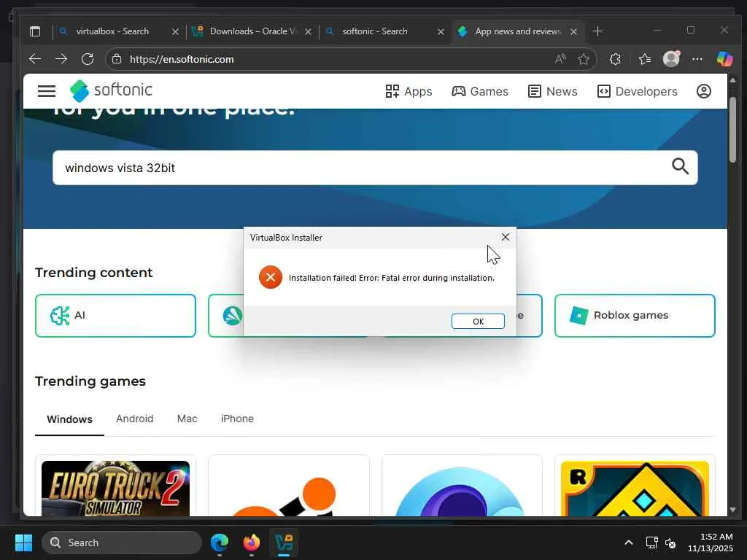Screen dimensions: 747x560
Task: Show hidden system tray icons
Action: tap(628, 542)
